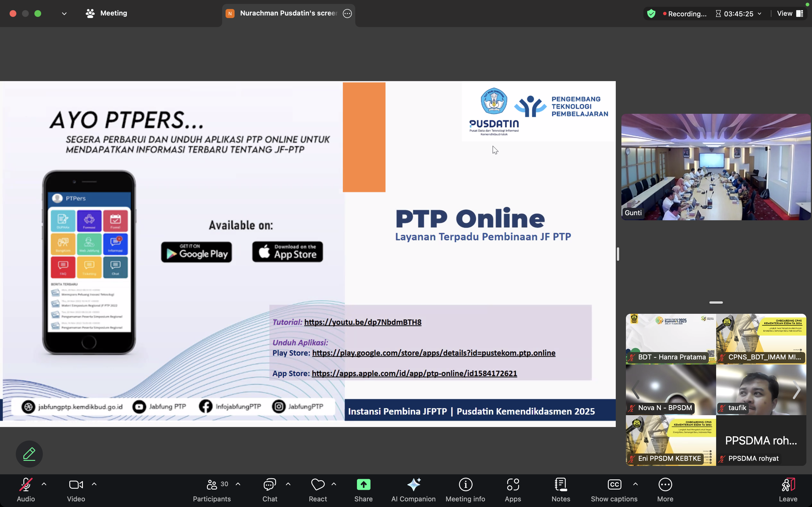
Task: Enable Show captions
Action: 614,484
